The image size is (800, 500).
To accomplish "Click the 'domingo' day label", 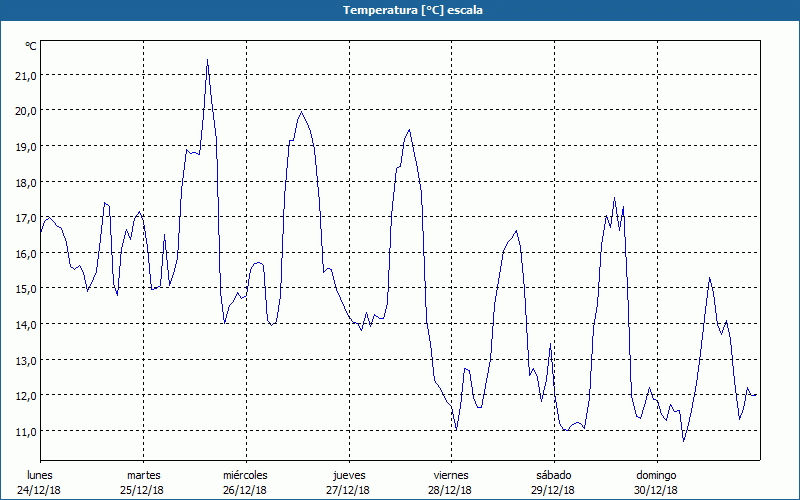I will click(x=657, y=475).
